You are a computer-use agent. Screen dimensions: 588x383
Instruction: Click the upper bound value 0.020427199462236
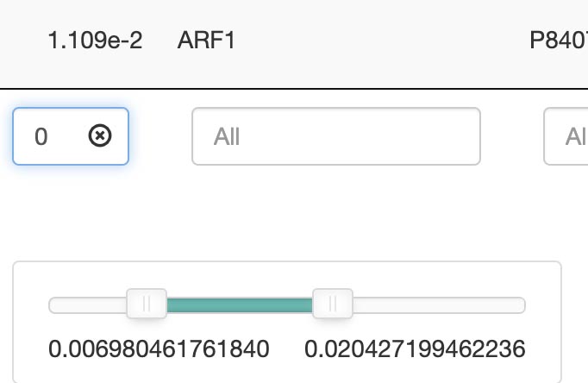(415, 348)
